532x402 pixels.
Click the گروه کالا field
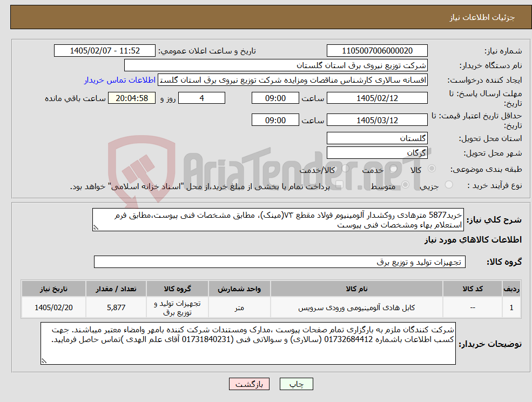pos(280,262)
